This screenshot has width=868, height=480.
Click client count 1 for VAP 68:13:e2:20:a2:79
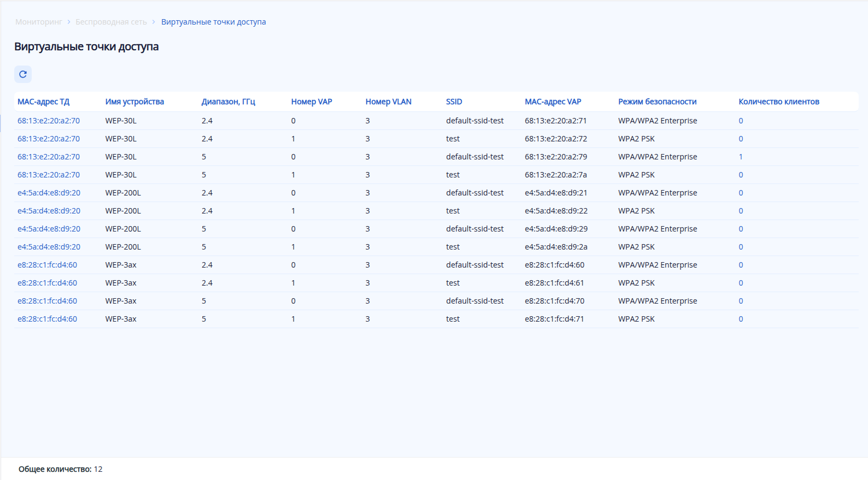pos(741,157)
